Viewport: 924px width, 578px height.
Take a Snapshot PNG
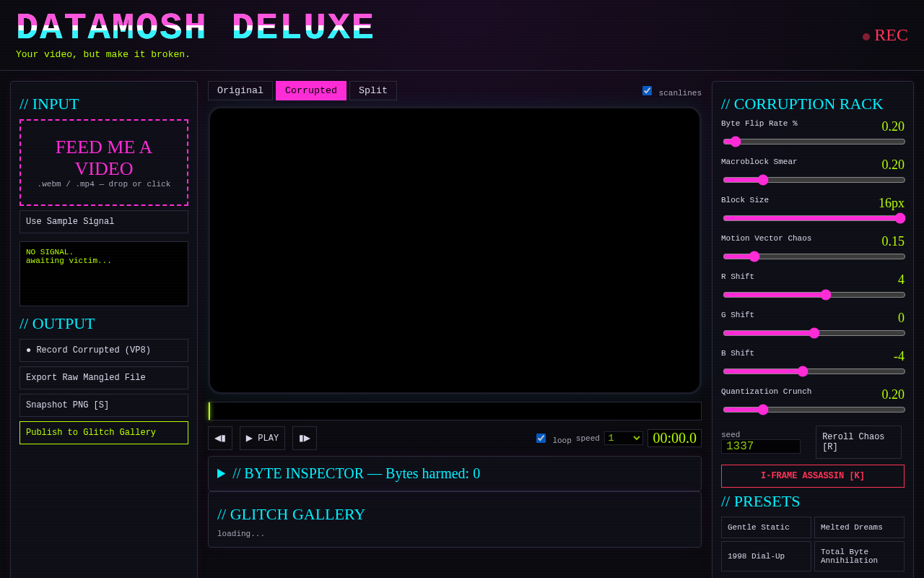pos(104,405)
